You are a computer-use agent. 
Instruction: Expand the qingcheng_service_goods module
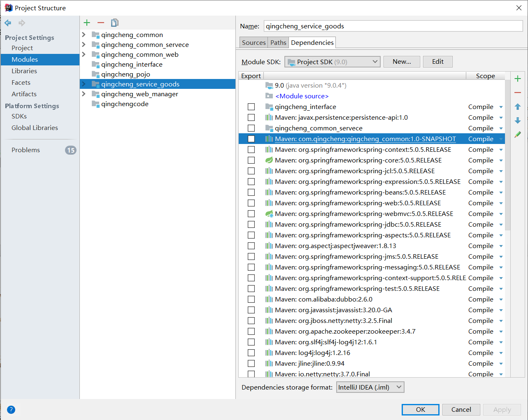(x=84, y=84)
